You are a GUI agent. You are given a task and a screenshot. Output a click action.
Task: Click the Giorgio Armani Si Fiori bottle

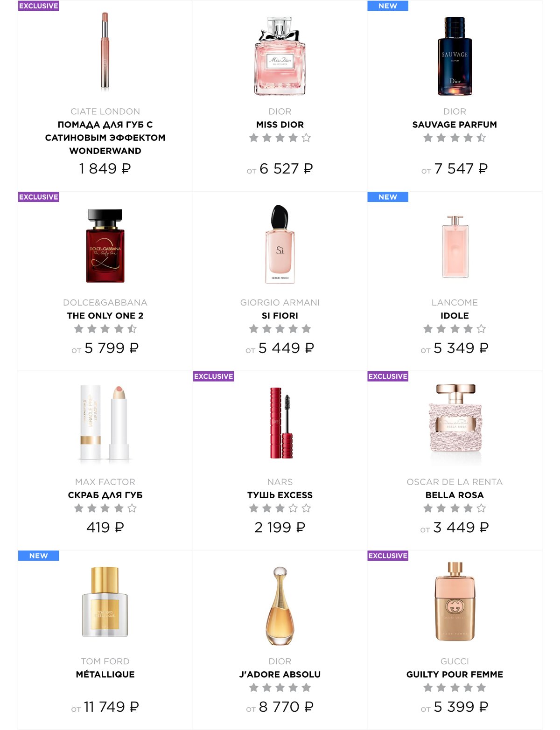pos(280,244)
